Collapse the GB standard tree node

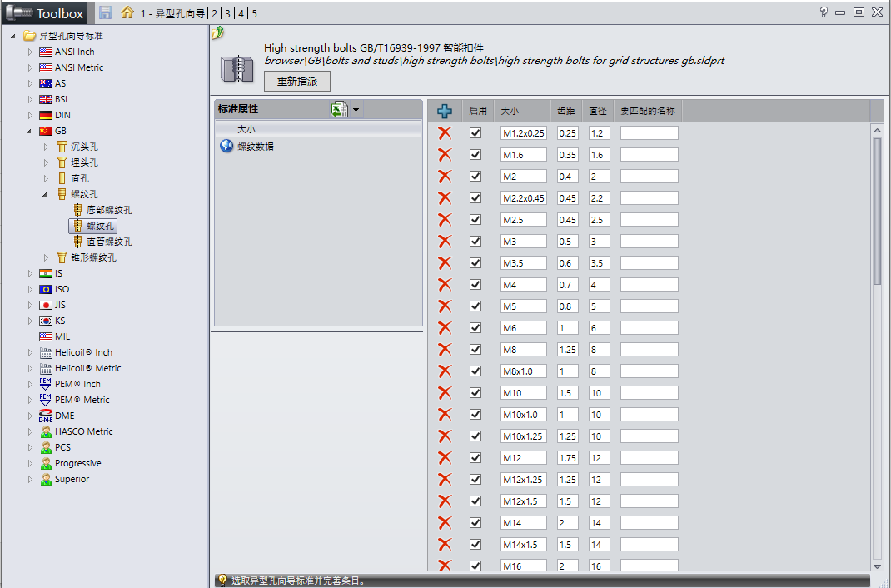[31, 131]
